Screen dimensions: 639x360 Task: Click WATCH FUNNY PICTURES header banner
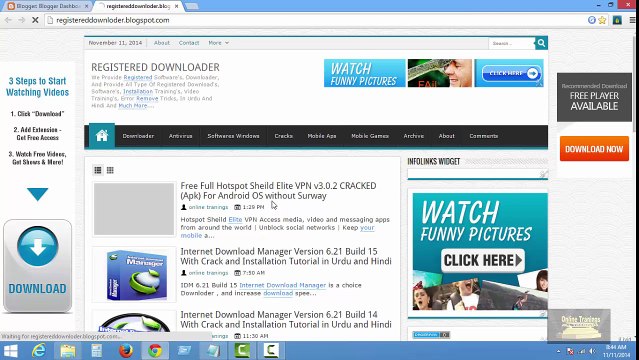pos(364,73)
